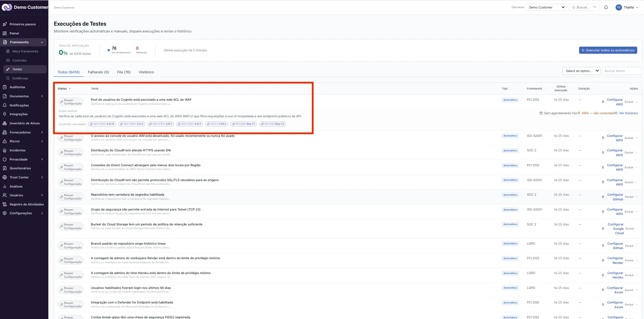
Task: Click the SOC 2 CC6.1 control chip
Action: coord(216,124)
